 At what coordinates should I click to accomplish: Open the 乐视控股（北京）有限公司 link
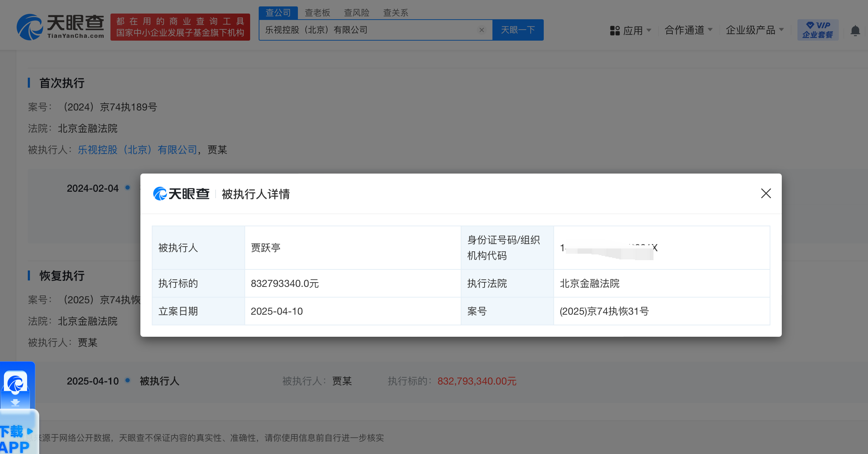coord(138,150)
